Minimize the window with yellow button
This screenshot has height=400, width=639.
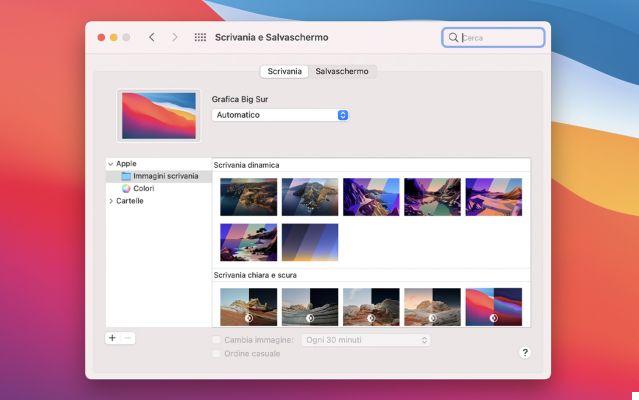[x=114, y=37]
